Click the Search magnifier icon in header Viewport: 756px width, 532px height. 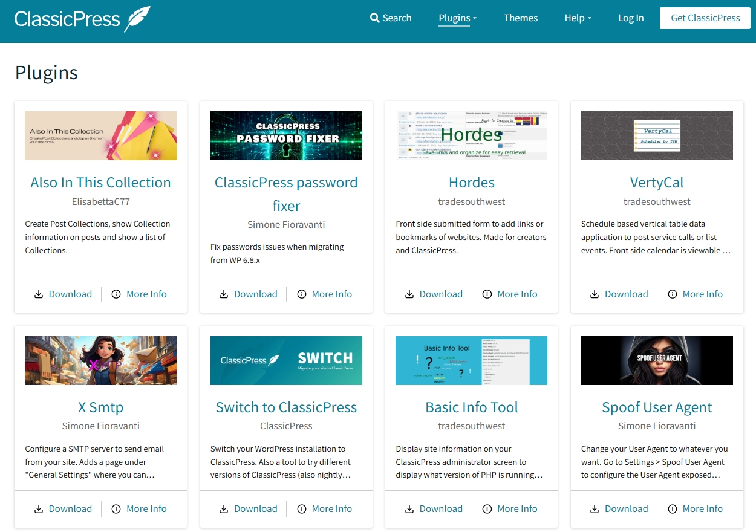tap(375, 18)
